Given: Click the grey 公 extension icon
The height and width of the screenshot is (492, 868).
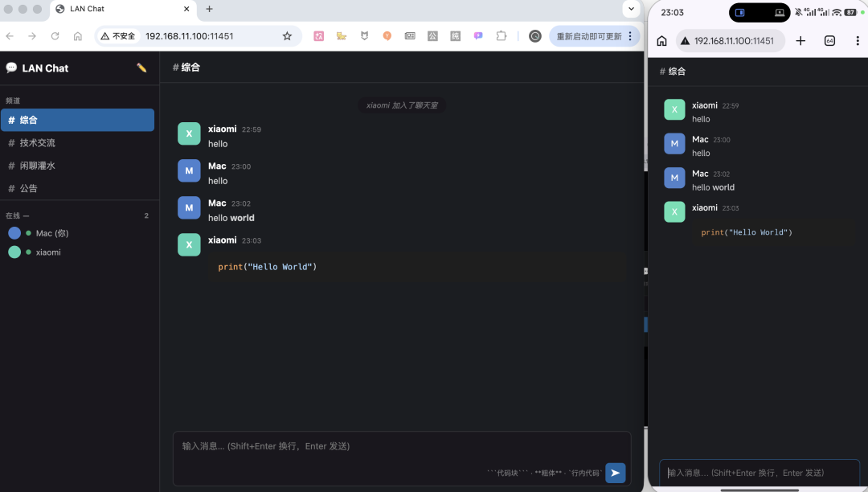Looking at the screenshot, I should pos(432,36).
